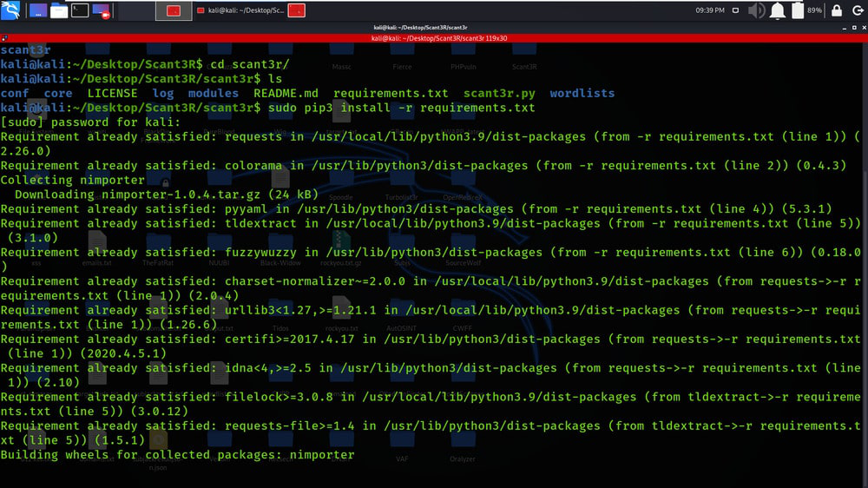Click 'Building wheels for collected packages: nimporter' line
The height and width of the screenshot is (488, 868).
tap(178, 455)
